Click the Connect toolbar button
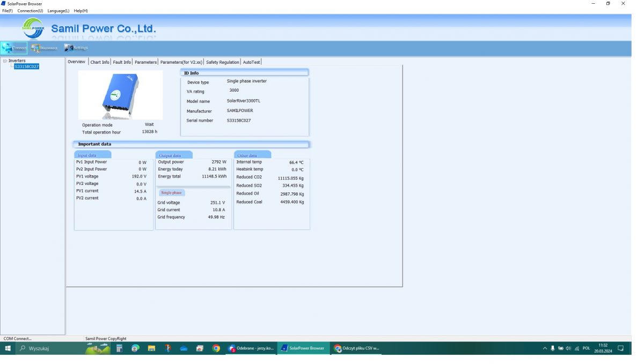The width and height of the screenshot is (644, 364). [14, 48]
